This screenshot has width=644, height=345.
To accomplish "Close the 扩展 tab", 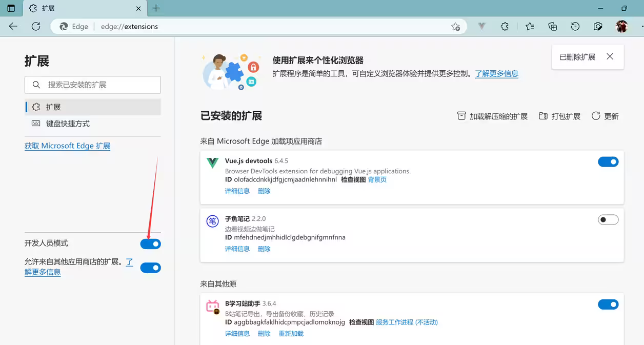I will click(138, 8).
